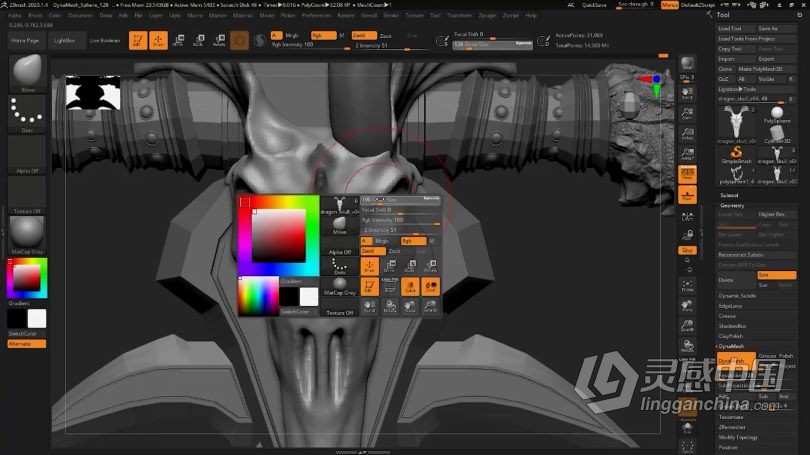This screenshot has width=810, height=455.
Task: Click the Edit icon in the popup quick menu
Action: (369, 287)
